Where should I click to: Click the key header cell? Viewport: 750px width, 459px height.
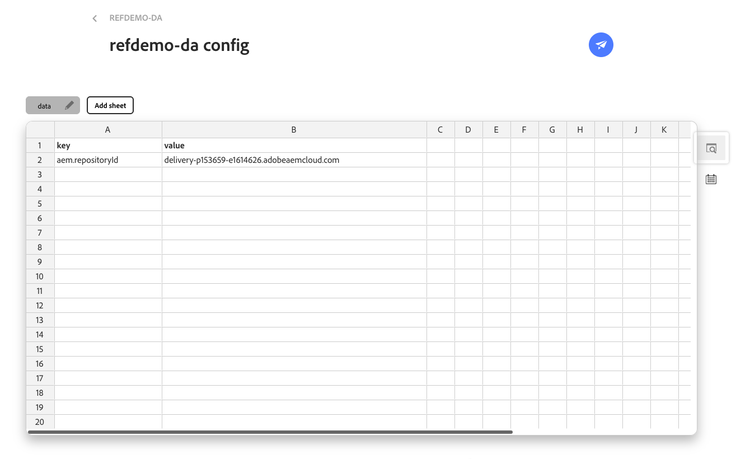click(x=108, y=145)
